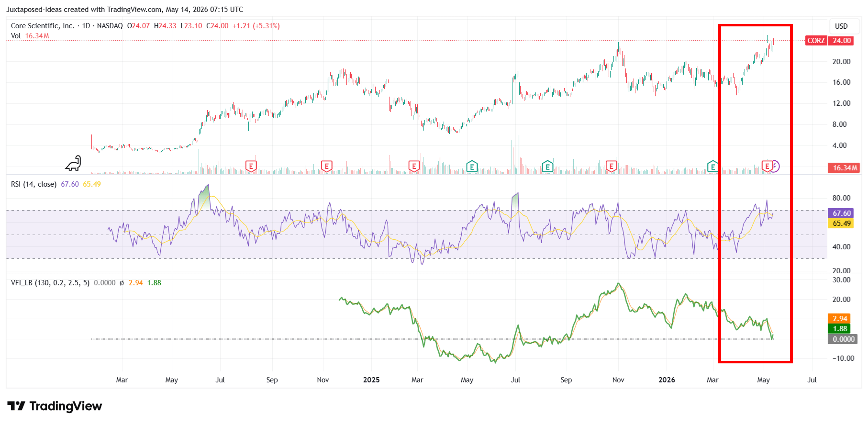This screenshot has width=868, height=424.
Task: Click the RSI (14, close) indicator legend
Action: 34,184
